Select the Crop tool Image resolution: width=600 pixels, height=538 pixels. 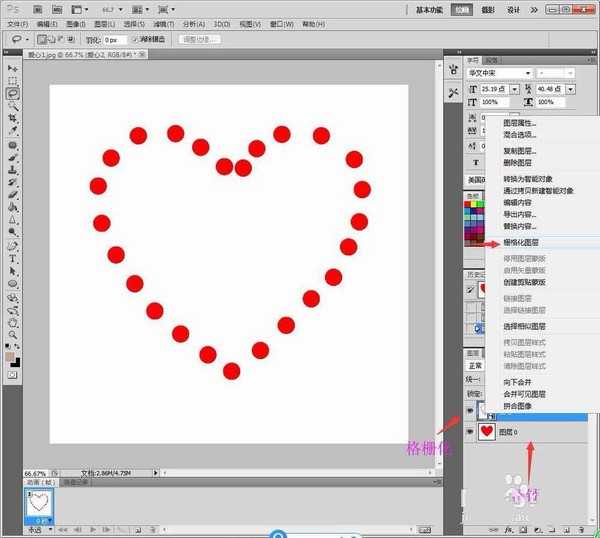pyautogui.click(x=13, y=118)
